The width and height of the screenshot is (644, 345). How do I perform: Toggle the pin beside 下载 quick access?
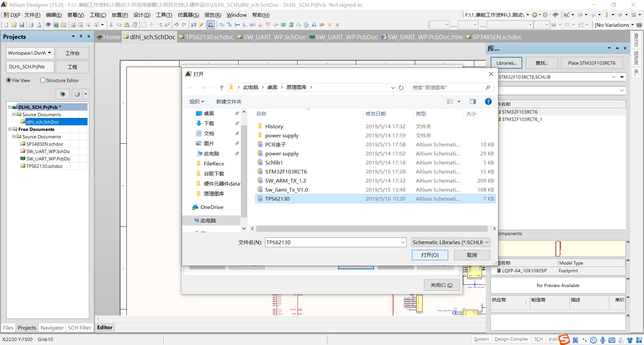click(237, 124)
